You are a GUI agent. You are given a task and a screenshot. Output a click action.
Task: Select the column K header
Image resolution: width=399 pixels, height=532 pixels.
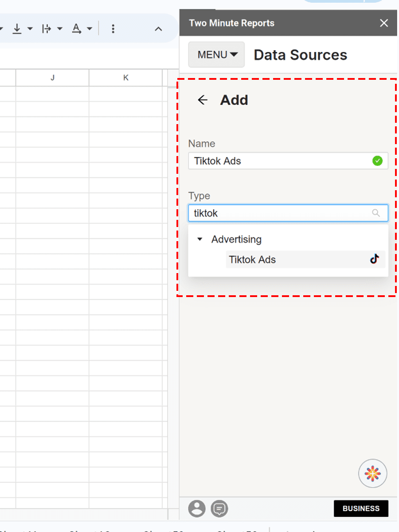point(125,78)
